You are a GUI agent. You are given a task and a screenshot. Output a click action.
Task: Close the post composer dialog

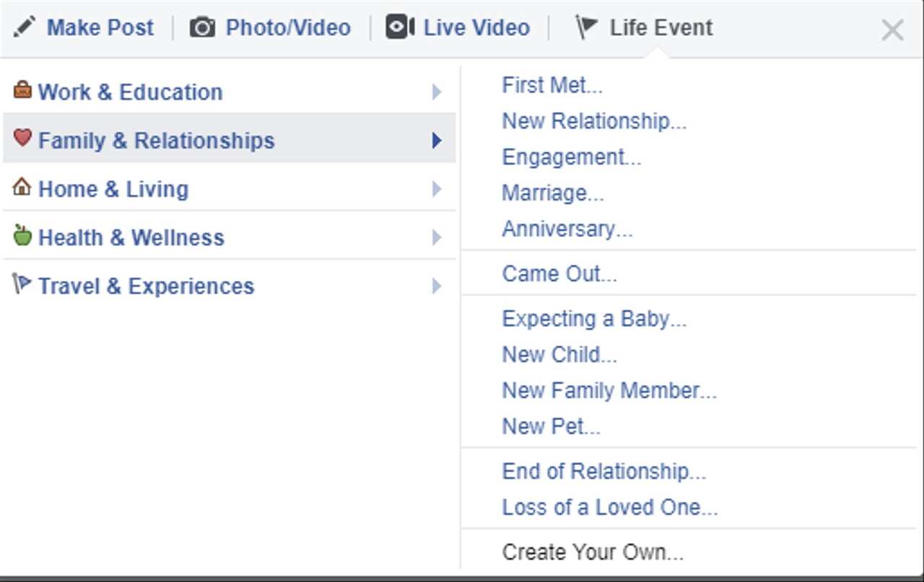[892, 30]
